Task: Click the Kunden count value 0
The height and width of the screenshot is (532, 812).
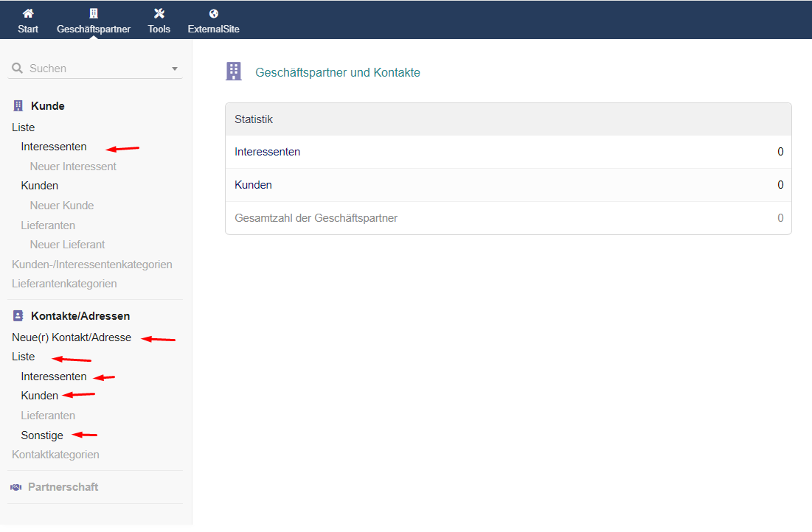Action: 780,185
